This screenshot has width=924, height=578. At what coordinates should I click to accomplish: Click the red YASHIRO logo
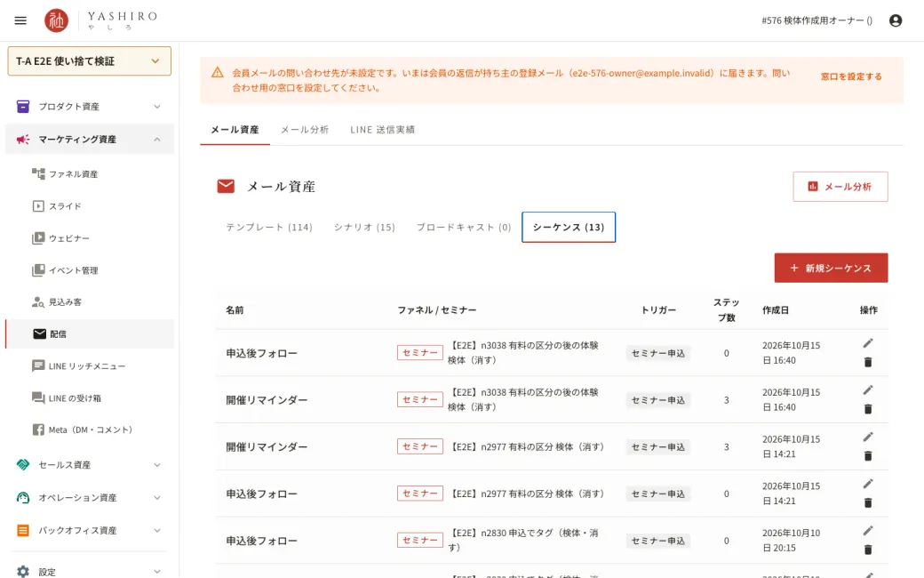pyautogui.click(x=57, y=20)
